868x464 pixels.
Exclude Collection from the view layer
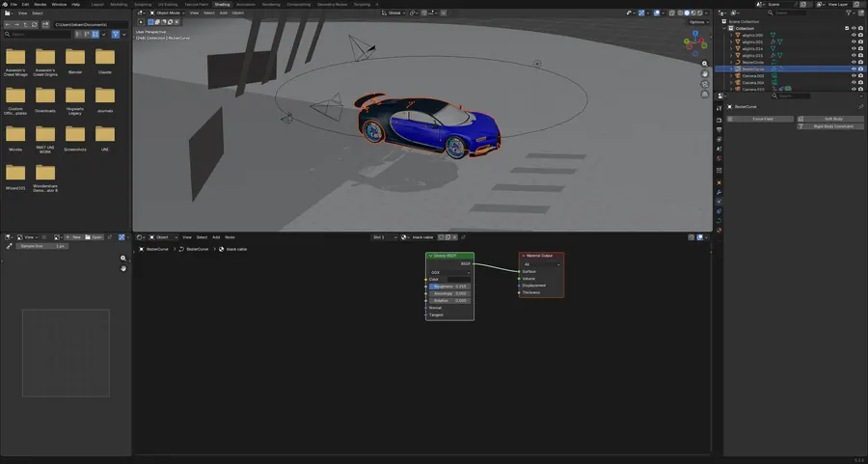point(847,28)
